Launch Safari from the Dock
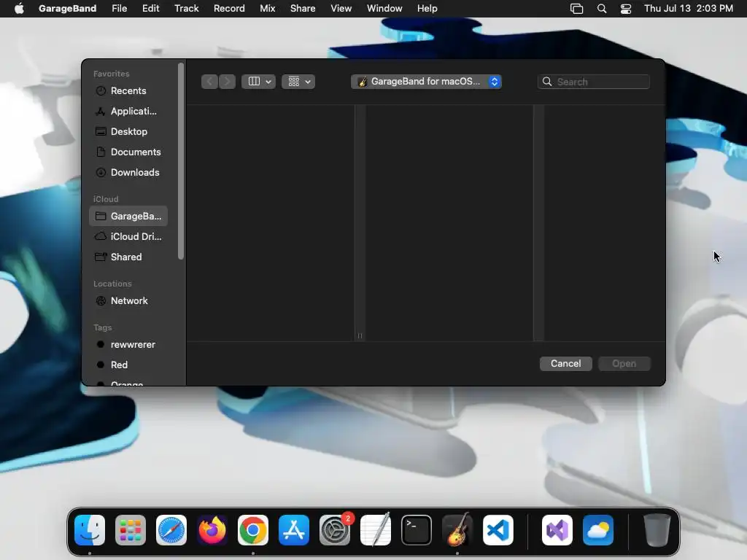Image resolution: width=747 pixels, height=560 pixels. pos(171,530)
